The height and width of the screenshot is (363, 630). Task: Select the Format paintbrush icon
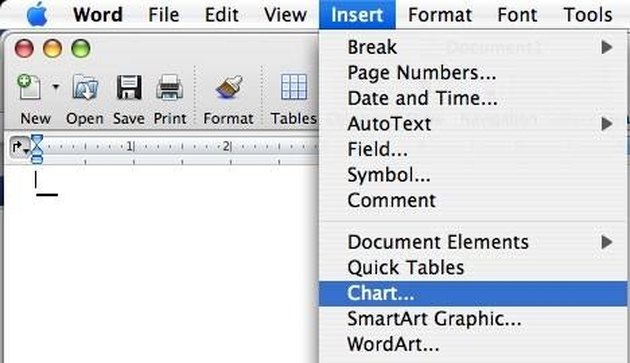click(x=229, y=87)
